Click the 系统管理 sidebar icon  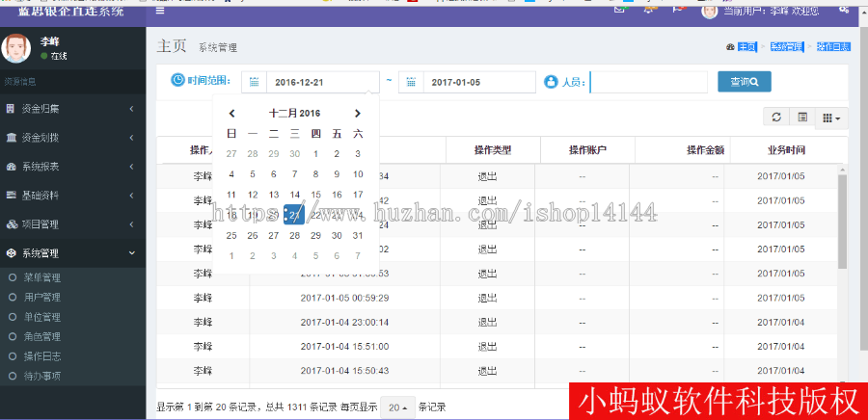(11, 253)
